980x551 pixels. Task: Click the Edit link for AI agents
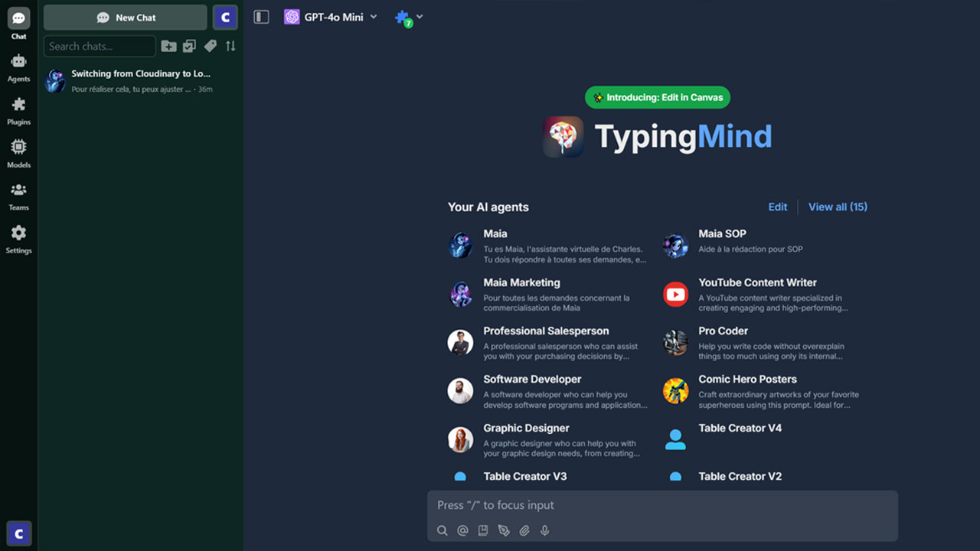pyautogui.click(x=778, y=207)
